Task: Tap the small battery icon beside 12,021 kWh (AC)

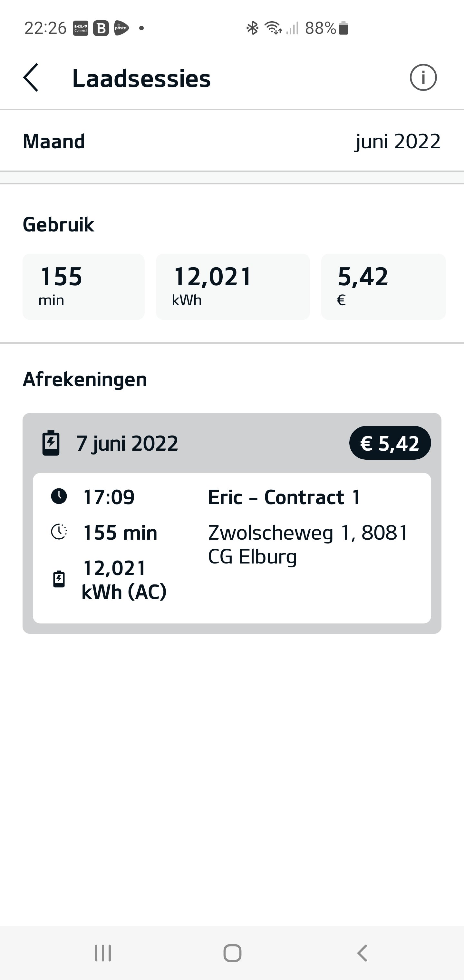Action: [x=59, y=579]
